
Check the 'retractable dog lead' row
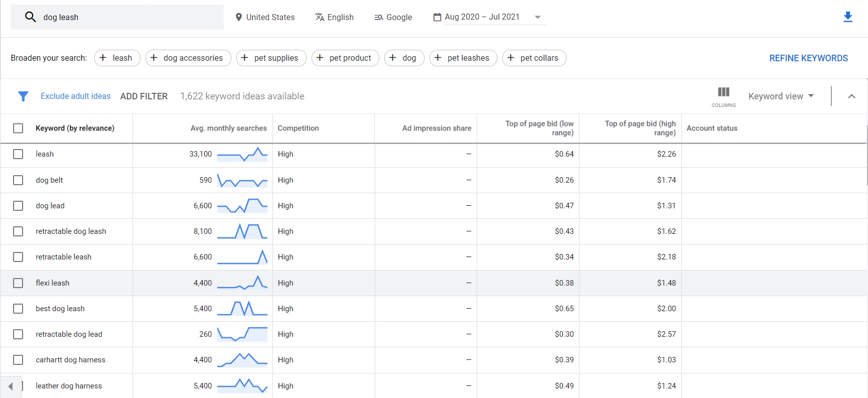(18, 334)
